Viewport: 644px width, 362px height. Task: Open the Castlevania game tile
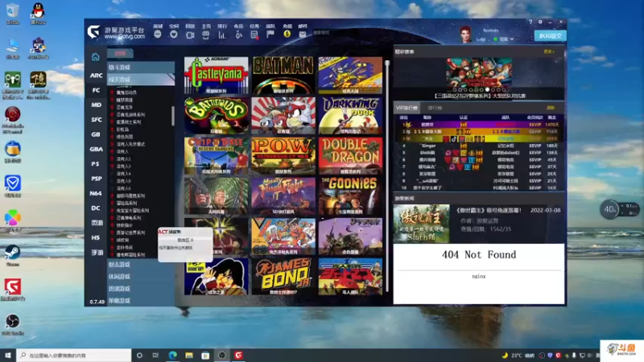click(x=216, y=76)
